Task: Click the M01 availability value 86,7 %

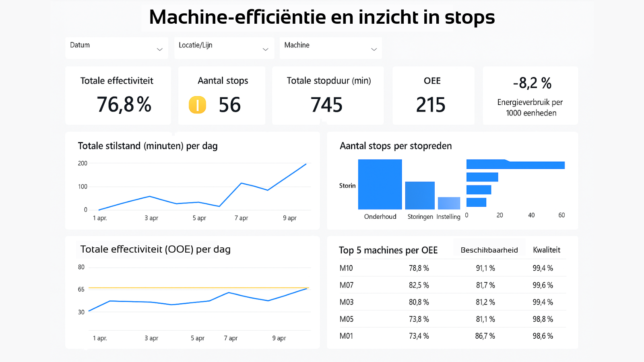Action: [x=485, y=335]
